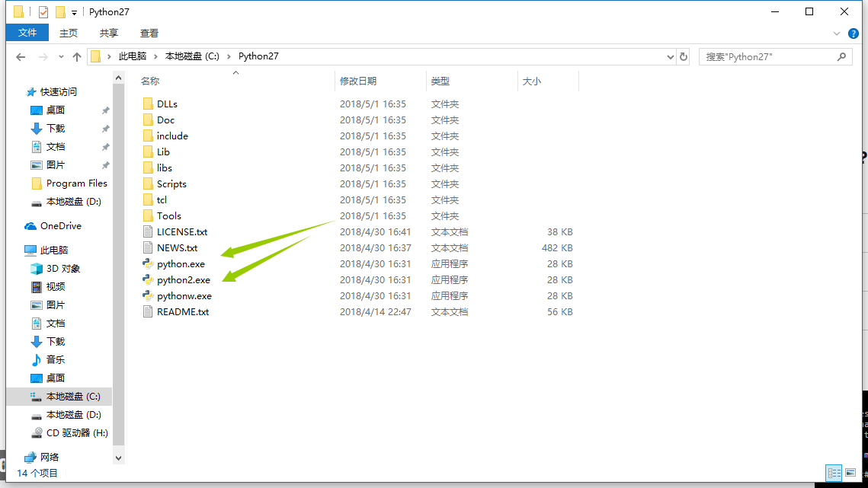The height and width of the screenshot is (488, 868).
Task: Select the README.txt file icon
Action: [x=148, y=312]
